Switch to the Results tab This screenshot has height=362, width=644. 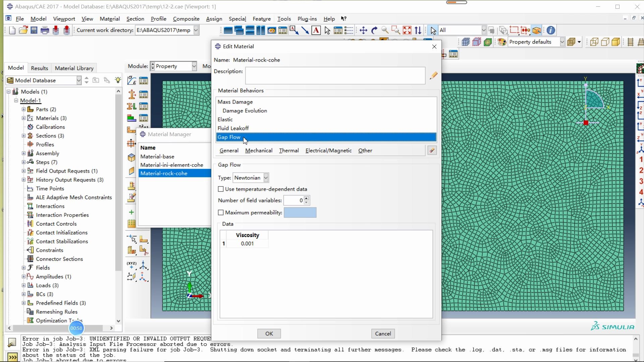[x=40, y=68]
